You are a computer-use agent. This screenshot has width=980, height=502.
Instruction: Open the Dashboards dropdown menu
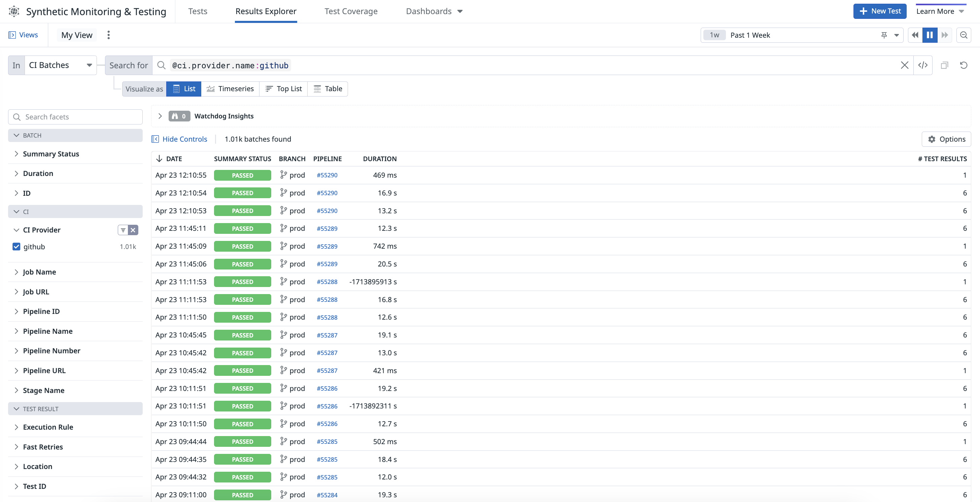pos(434,11)
